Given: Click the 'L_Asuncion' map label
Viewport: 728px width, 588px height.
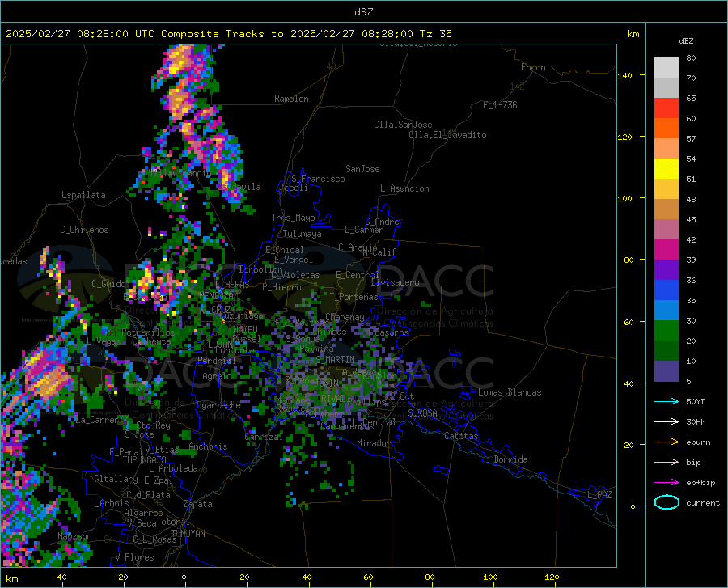Looking at the screenshot, I should click(404, 188).
